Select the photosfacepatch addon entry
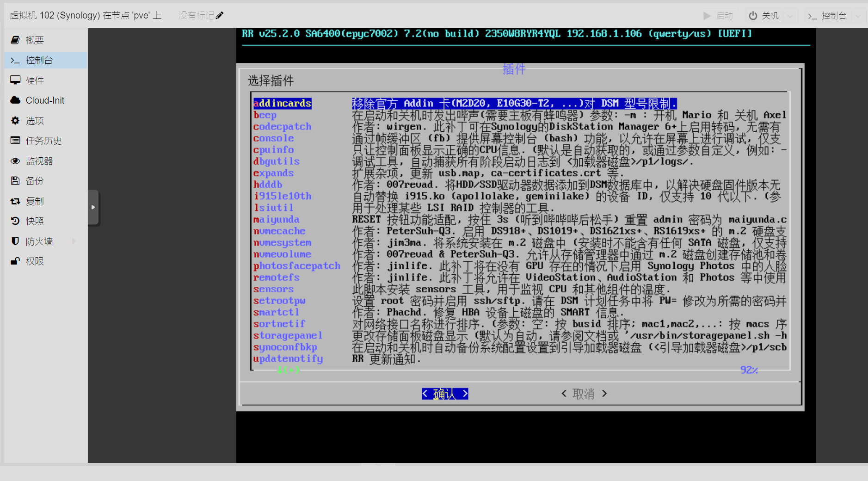The image size is (868, 481). point(297,265)
